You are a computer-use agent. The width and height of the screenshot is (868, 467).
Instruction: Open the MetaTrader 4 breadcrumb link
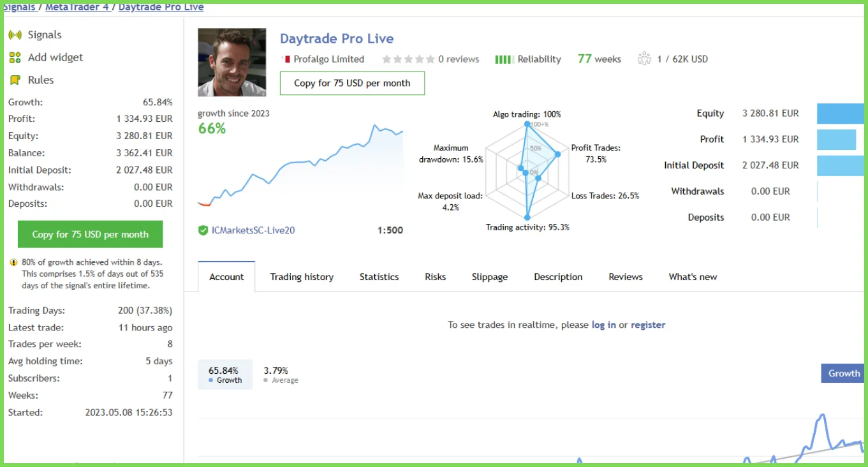coord(77,7)
